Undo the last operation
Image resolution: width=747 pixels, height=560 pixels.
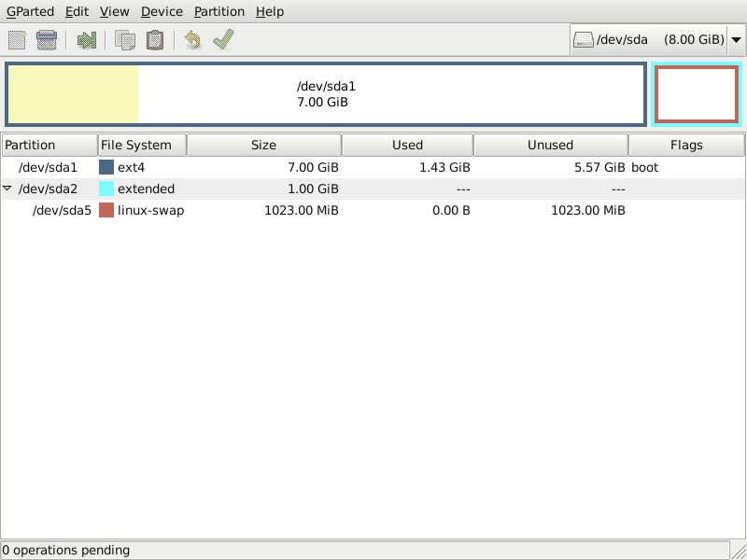(x=192, y=39)
